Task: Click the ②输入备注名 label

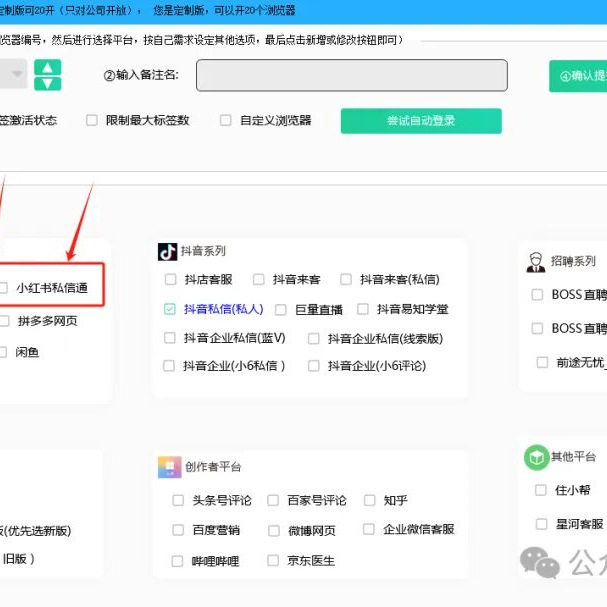Action: [141, 75]
